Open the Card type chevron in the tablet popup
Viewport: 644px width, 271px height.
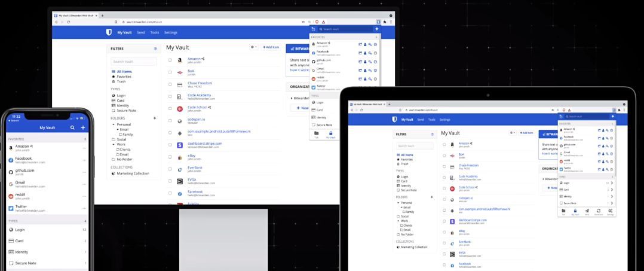[x=612, y=190]
